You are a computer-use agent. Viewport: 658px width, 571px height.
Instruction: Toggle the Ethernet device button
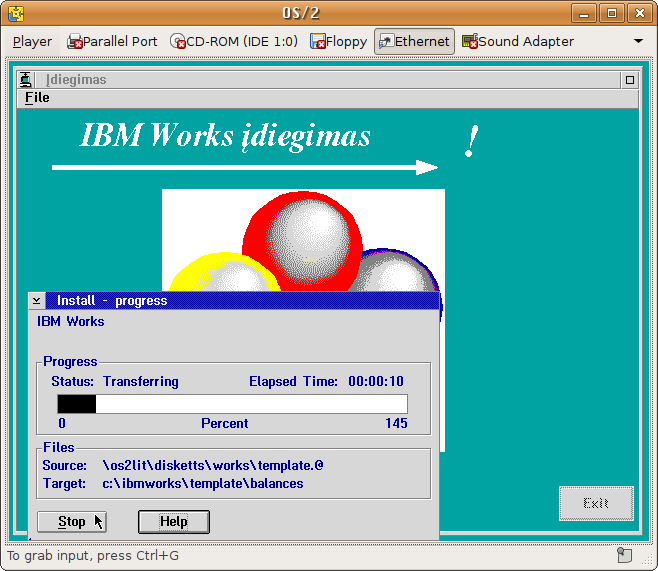coord(414,42)
